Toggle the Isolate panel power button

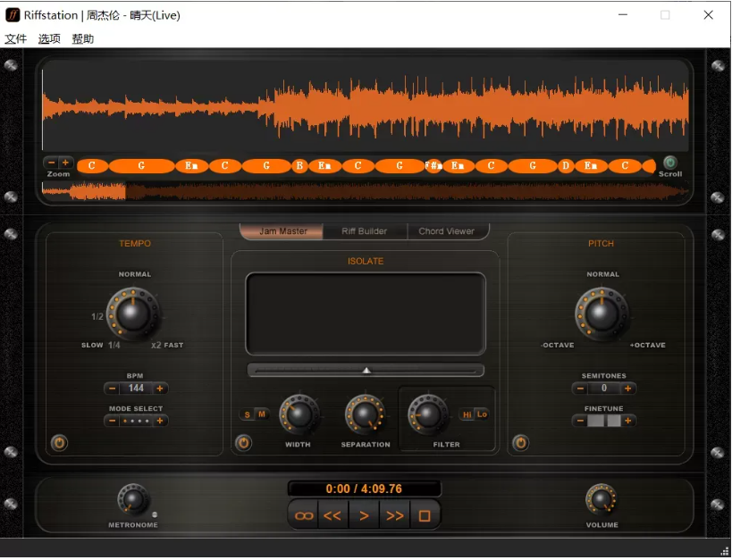(x=243, y=442)
